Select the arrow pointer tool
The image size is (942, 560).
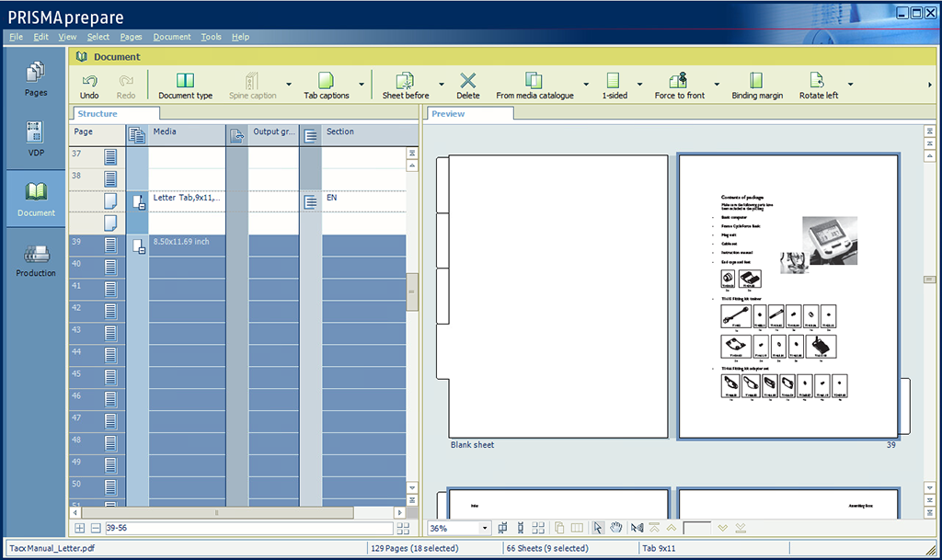click(x=597, y=528)
